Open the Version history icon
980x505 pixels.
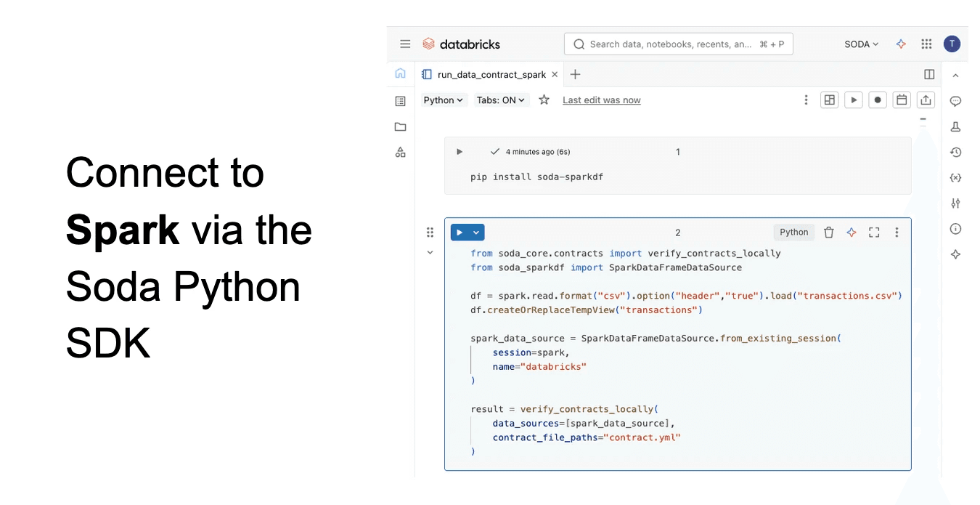pyautogui.click(x=955, y=152)
